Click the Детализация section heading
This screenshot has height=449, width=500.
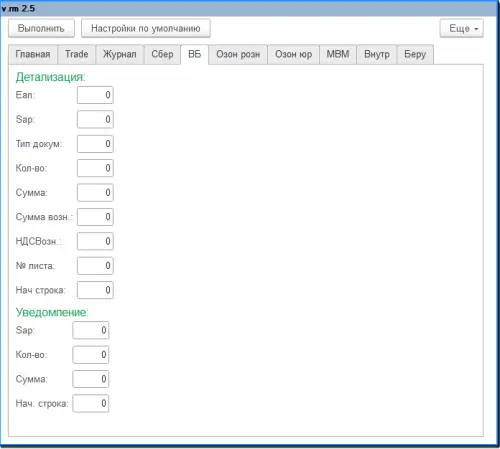(x=51, y=77)
